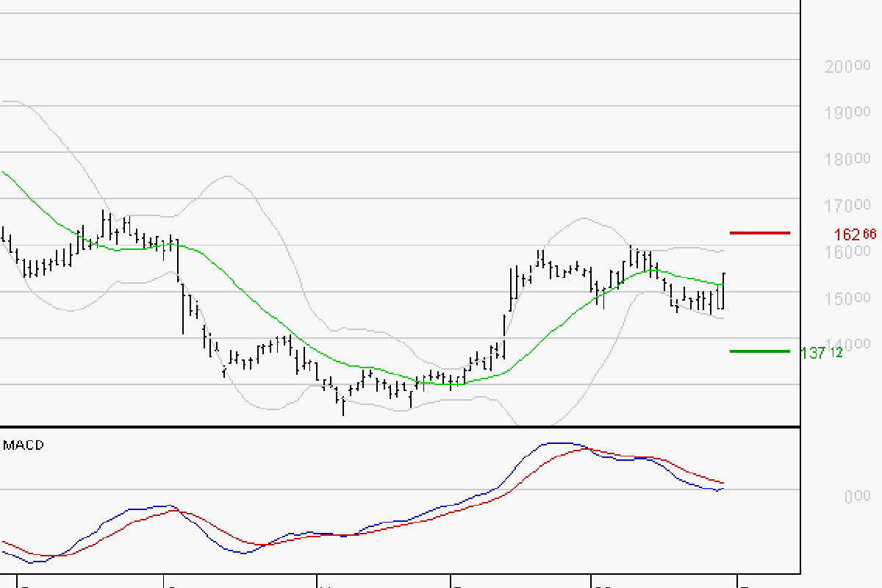This screenshot has height=588, width=882.
Task: Click the green 137.12 support line
Action: 759,351
